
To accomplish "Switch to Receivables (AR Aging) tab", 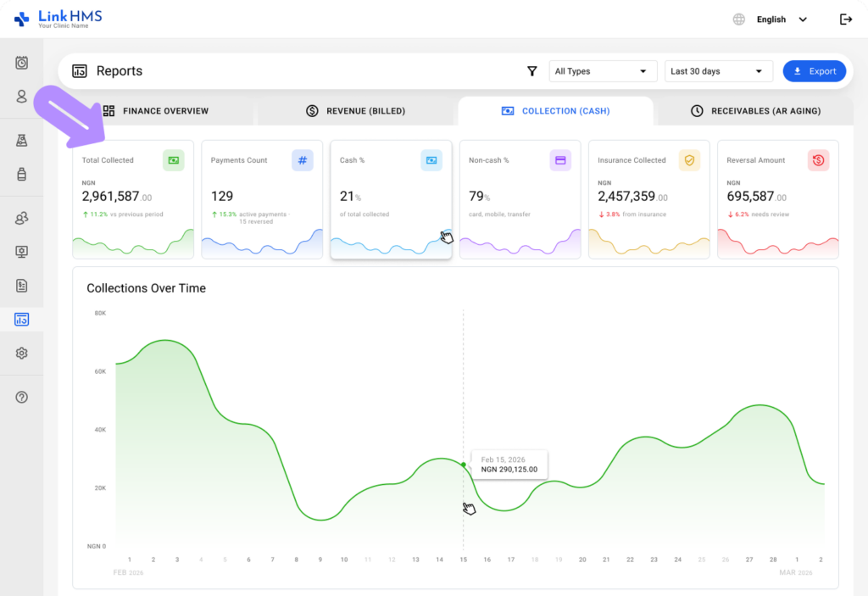I will click(755, 111).
